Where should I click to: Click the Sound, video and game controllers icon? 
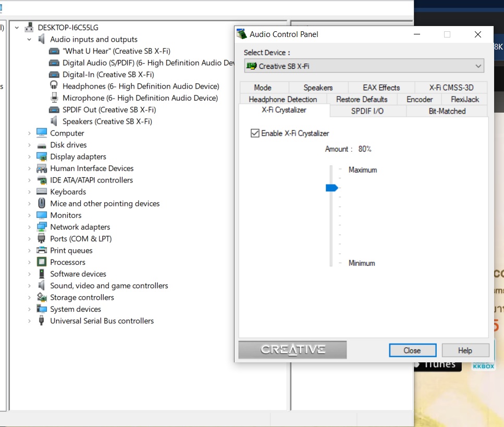[x=42, y=286]
